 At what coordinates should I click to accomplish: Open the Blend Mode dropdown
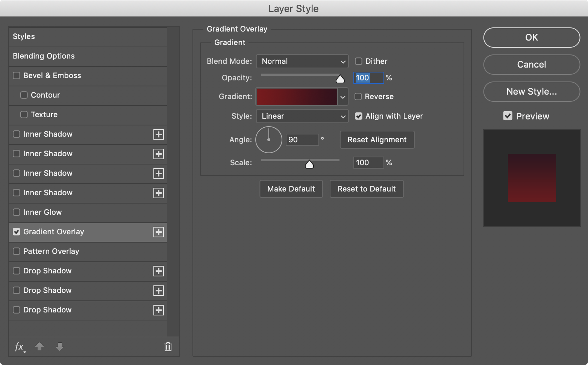(x=302, y=61)
